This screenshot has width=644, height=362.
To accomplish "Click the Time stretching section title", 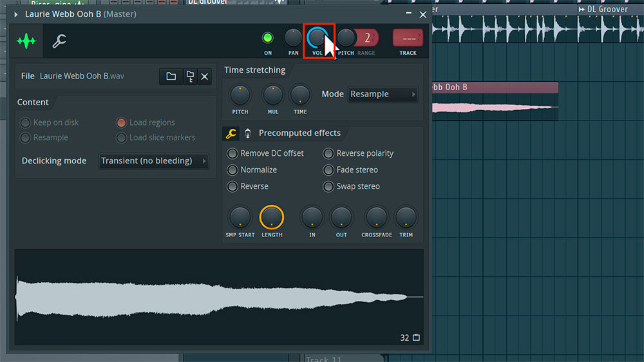I will pos(254,70).
